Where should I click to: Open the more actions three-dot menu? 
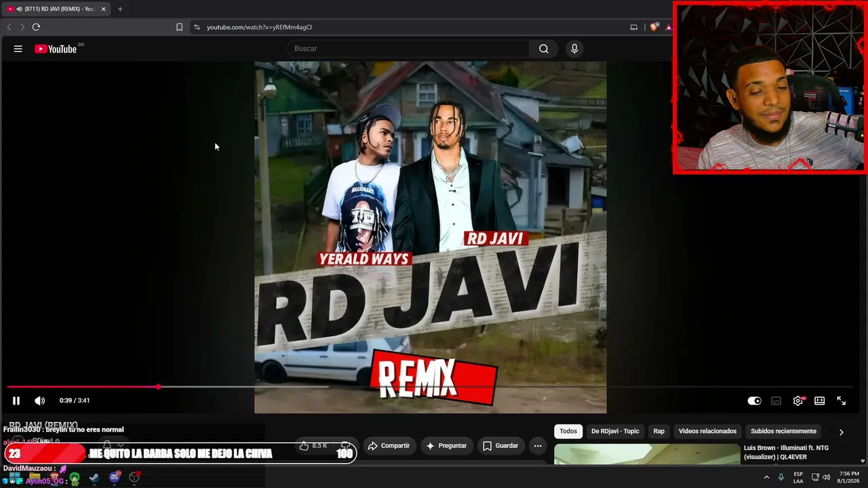538,446
